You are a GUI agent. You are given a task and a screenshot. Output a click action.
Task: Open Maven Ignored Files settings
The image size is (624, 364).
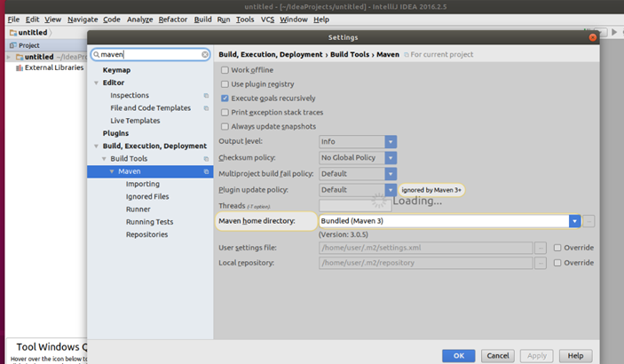coord(147,197)
